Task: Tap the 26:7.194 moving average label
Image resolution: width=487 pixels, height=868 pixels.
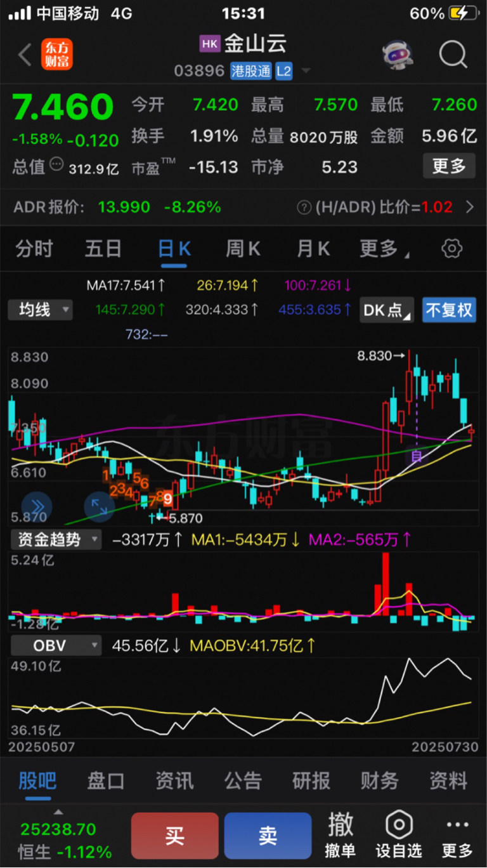Action: point(228,286)
